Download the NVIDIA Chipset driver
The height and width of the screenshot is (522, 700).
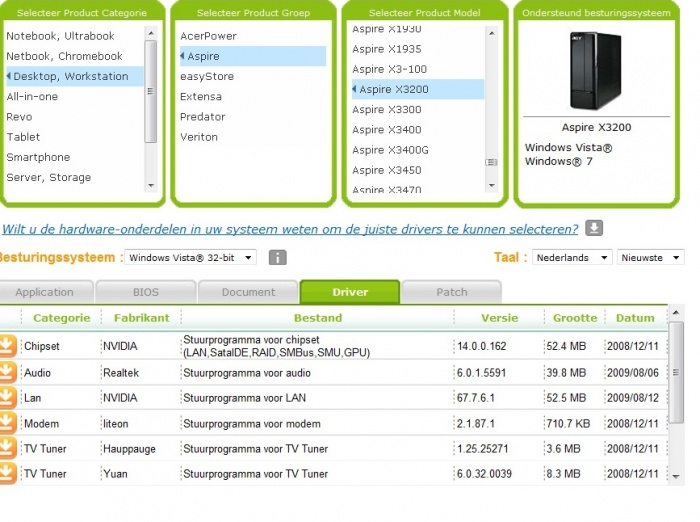tap(9, 346)
